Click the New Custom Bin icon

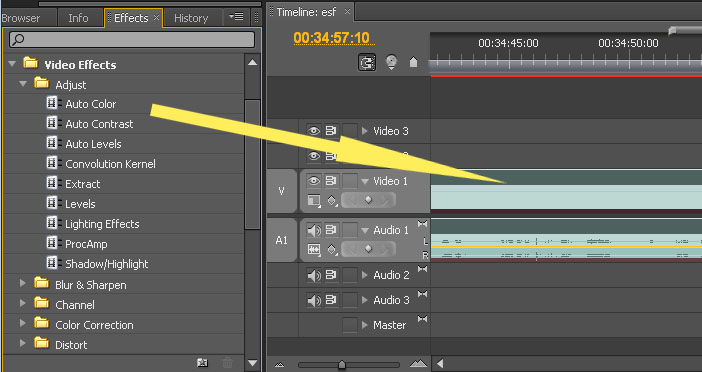203,363
